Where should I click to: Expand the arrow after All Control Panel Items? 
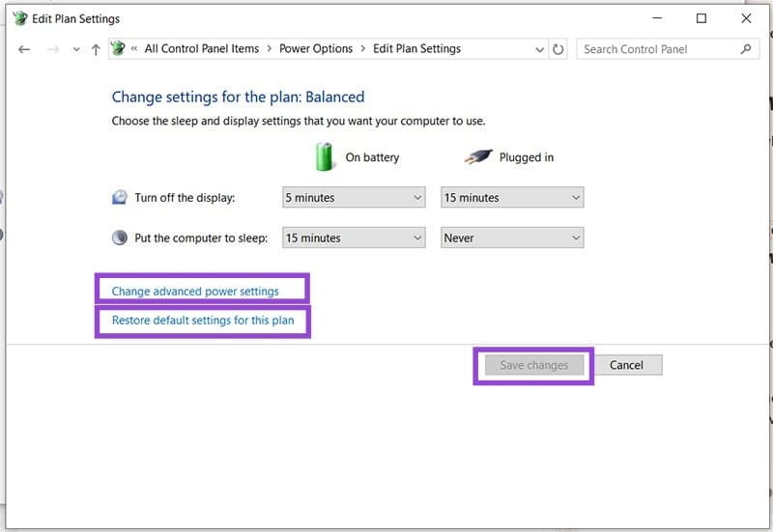270,49
